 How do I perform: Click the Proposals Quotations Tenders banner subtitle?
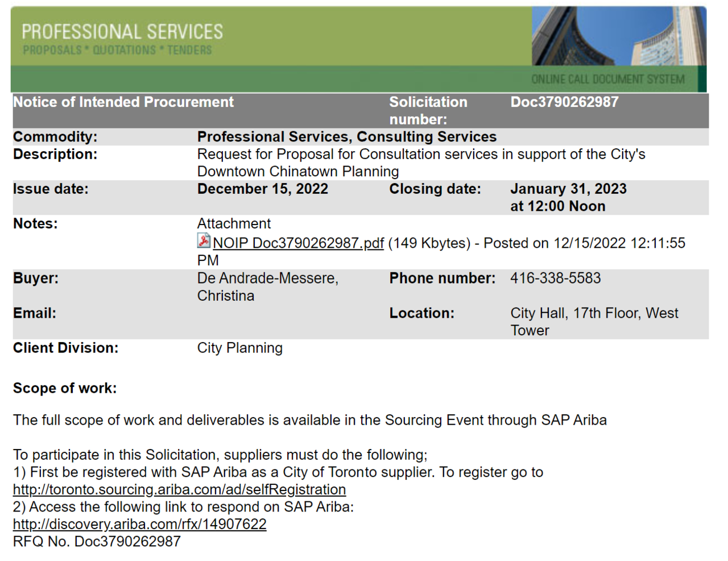tap(117, 51)
